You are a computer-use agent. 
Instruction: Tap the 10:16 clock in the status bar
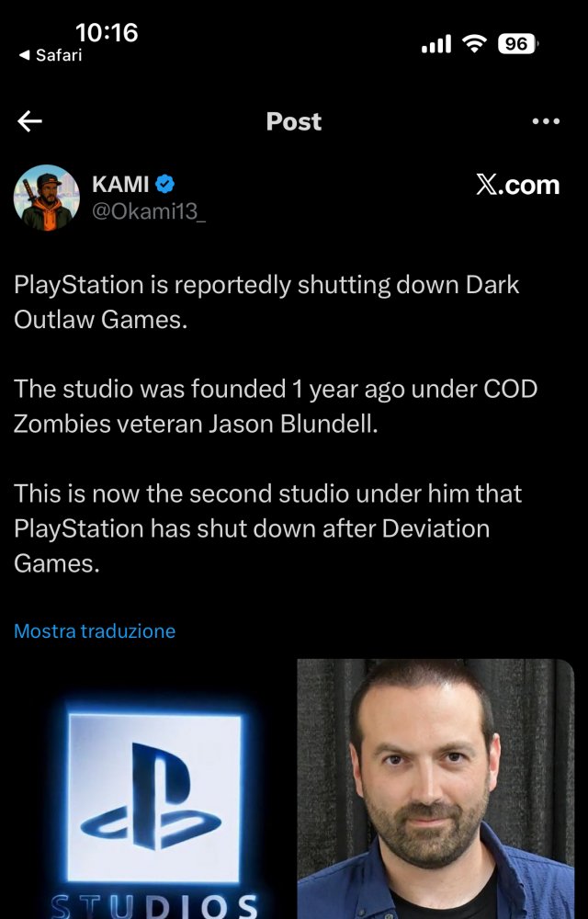coord(107,33)
